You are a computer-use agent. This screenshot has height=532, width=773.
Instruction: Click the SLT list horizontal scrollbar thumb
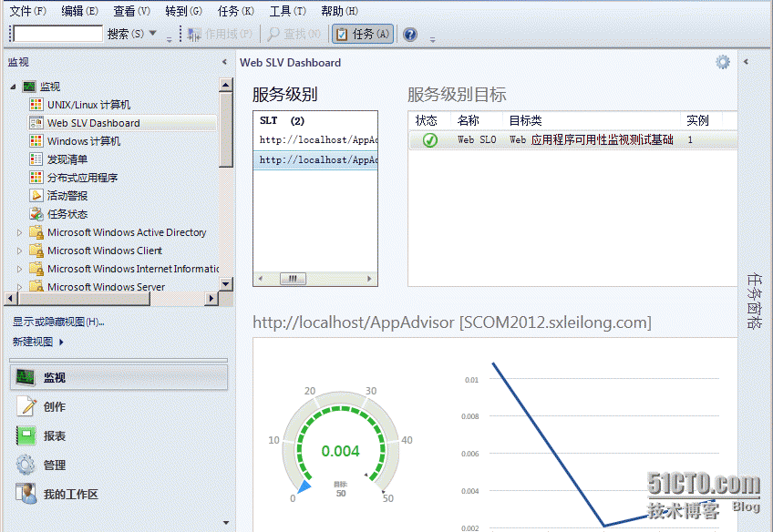tap(293, 279)
